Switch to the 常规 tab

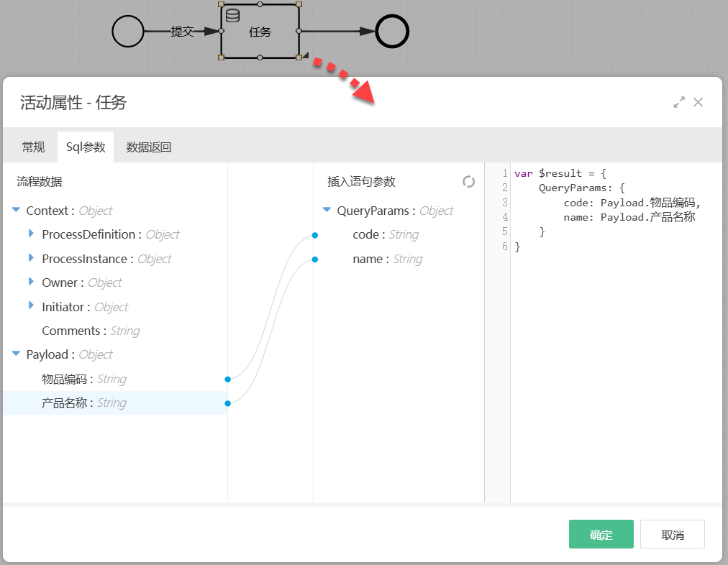[x=33, y=147]
